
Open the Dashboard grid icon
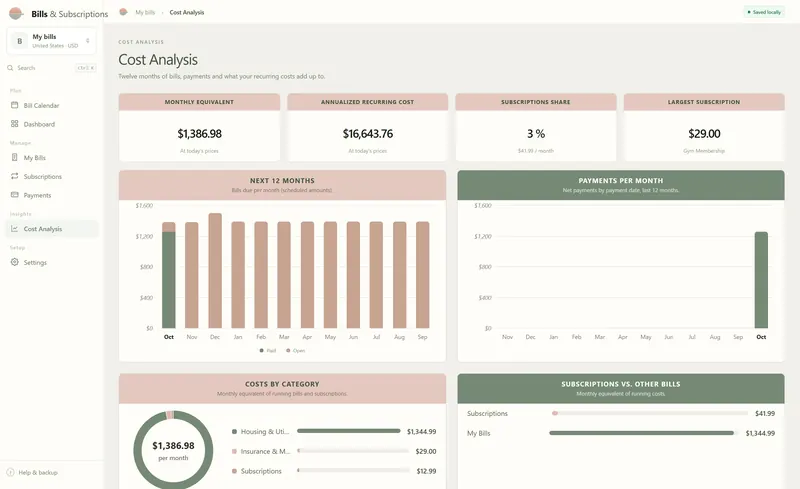point(14,124)
